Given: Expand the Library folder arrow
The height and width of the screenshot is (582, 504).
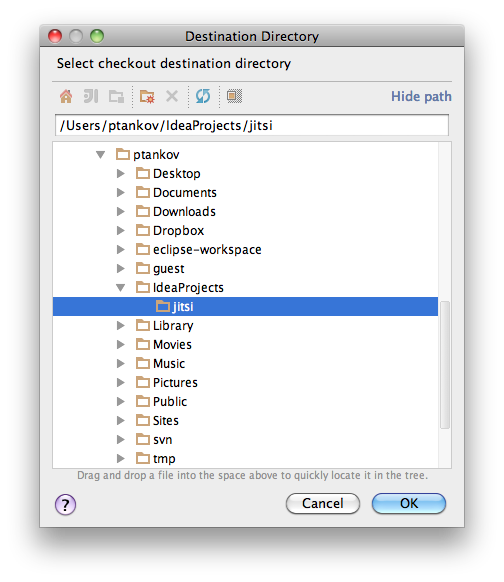Looking at the screenshot, I should pos(121,326).
